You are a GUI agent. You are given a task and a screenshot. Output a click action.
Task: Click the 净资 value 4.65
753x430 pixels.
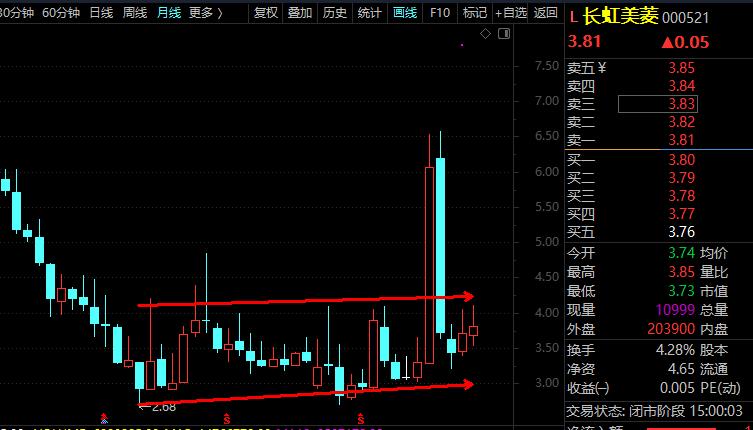[681, 369]
